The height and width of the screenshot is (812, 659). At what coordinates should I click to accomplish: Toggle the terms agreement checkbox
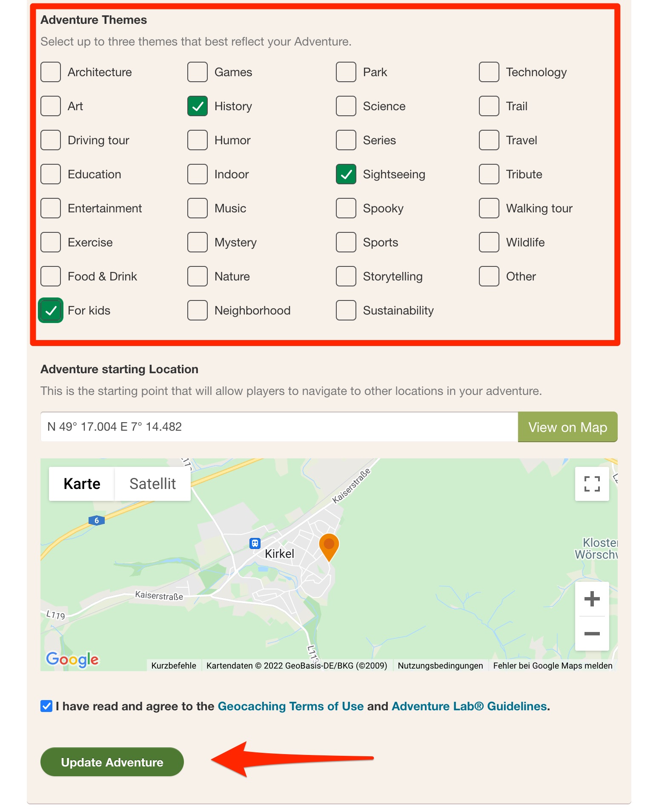pyautogui.click(x=46, y=706)
